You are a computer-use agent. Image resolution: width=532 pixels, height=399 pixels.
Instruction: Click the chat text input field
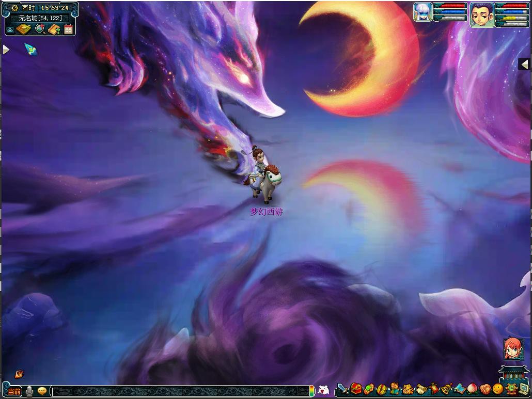[181, 391]
